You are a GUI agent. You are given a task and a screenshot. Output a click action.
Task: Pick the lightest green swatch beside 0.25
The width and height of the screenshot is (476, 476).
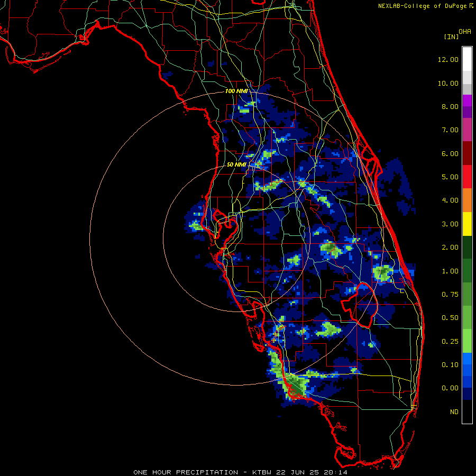467,341
